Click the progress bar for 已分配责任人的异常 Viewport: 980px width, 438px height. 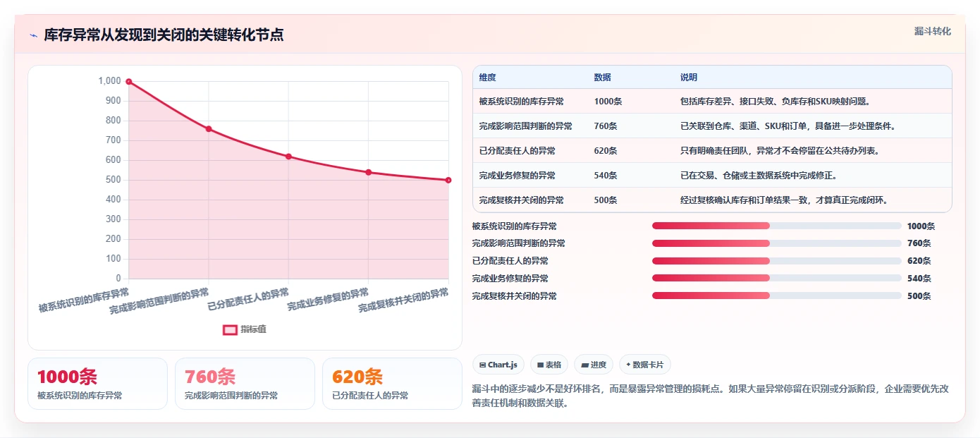coord(776,261)
